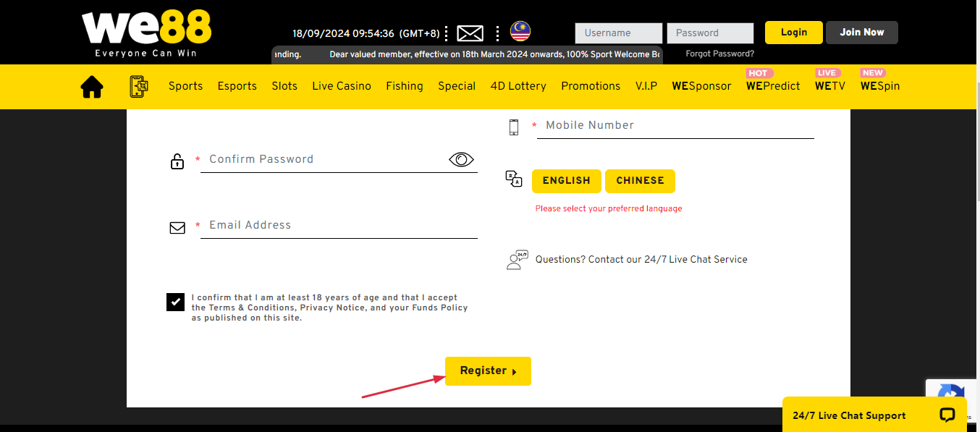The width and height of the screenshot is (980, 432).
Task: Expand the three-dot menu beside the flag
Action: pos(497,33)
